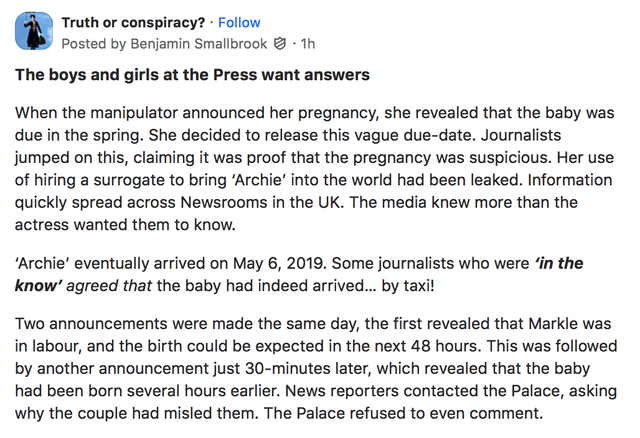This screenshot has height=438, width=640.
Task: Open the post title about the Press
Action: click(x=192, y=75)
